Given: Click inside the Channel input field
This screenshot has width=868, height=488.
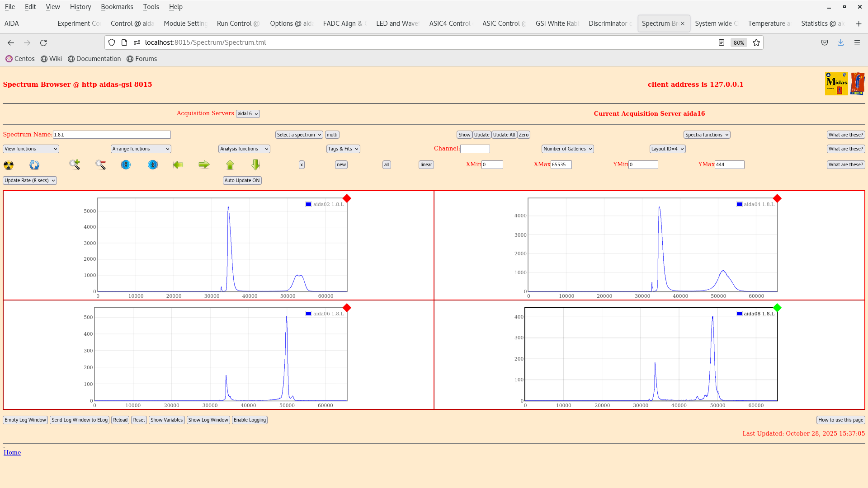Looking at the screenshot, I should (x=475, y=149).
